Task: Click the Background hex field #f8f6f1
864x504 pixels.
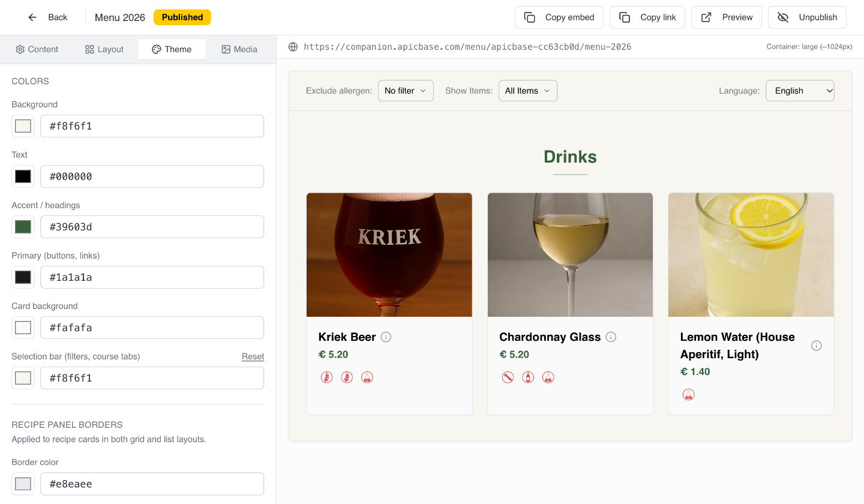Action: coord(152,126)
